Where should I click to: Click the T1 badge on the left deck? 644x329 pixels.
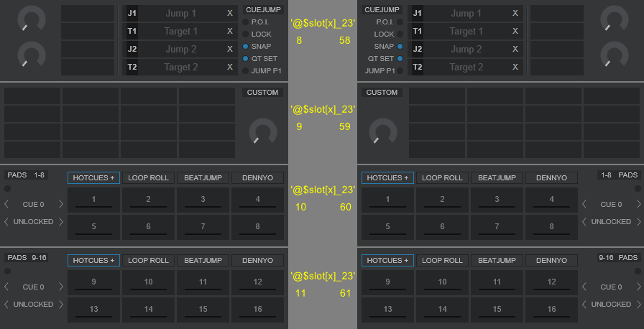coord(132,32)
